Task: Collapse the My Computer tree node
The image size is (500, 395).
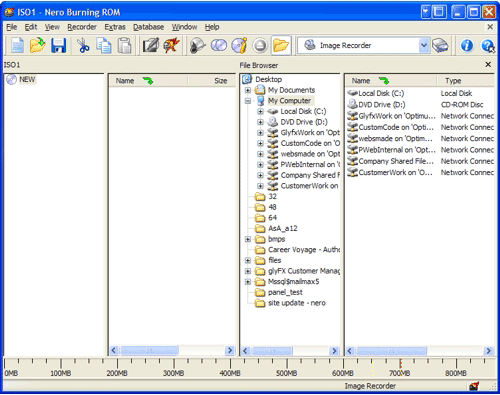Action: coord(248,101)
